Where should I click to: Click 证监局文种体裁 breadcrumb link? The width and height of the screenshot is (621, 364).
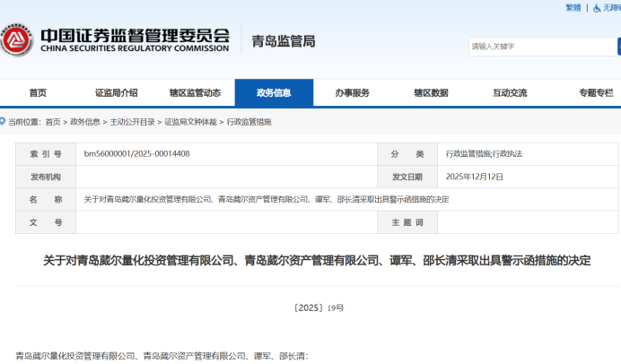pos(190,122)
